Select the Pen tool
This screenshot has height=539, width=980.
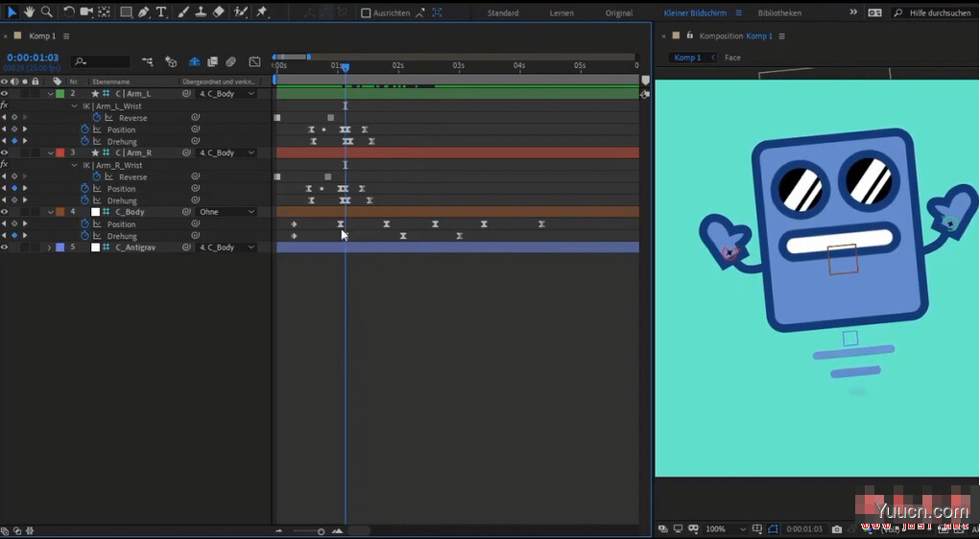[144, 12]
